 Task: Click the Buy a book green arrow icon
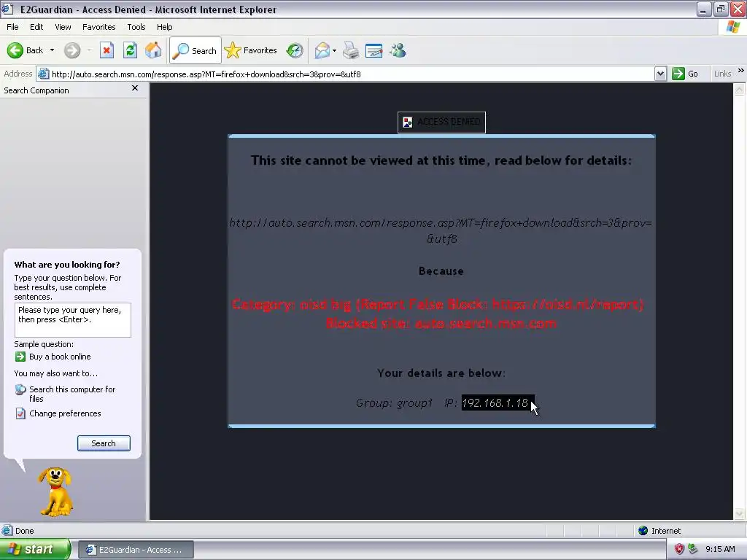pyautogui.click(x=20, y=356)
